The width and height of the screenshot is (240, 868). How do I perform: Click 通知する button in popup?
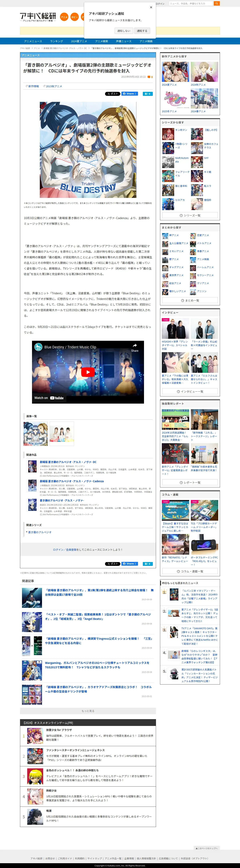(x=142, y=31)
